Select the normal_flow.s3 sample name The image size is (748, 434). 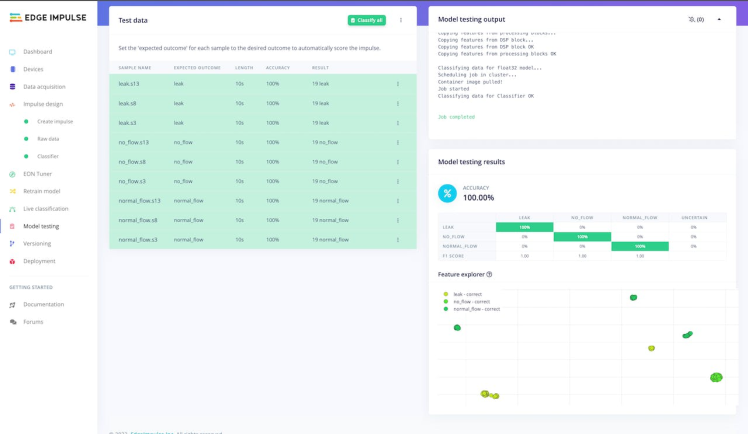(138, 240)
